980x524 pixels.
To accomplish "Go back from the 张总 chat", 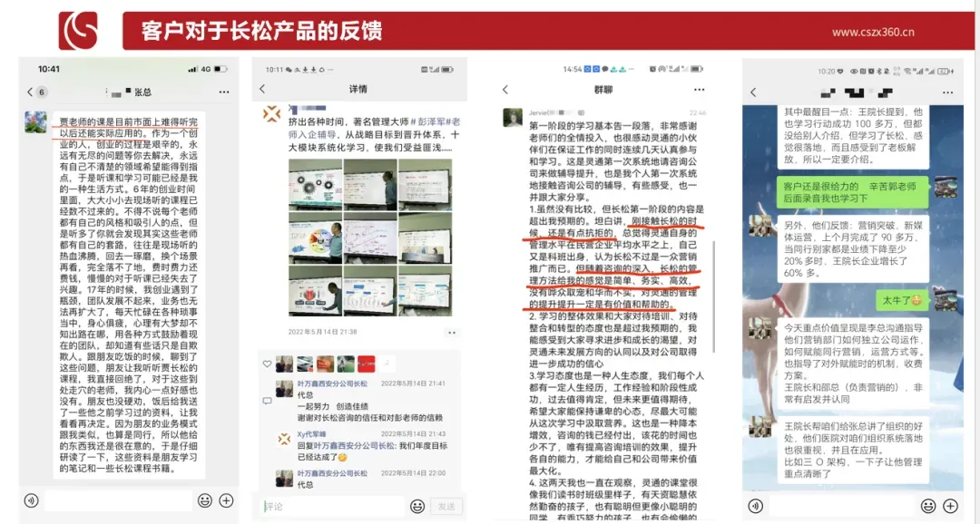I will (29, 92).
